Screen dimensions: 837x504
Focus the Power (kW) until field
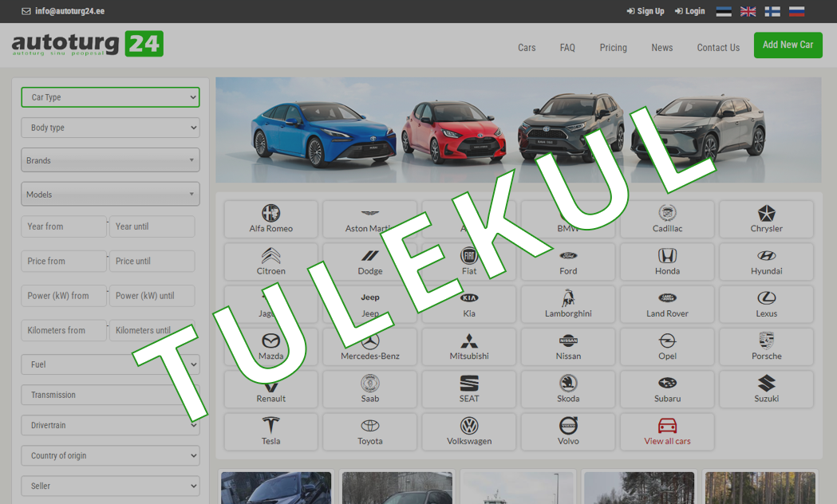pyautogui.click(x=152, y=296)
